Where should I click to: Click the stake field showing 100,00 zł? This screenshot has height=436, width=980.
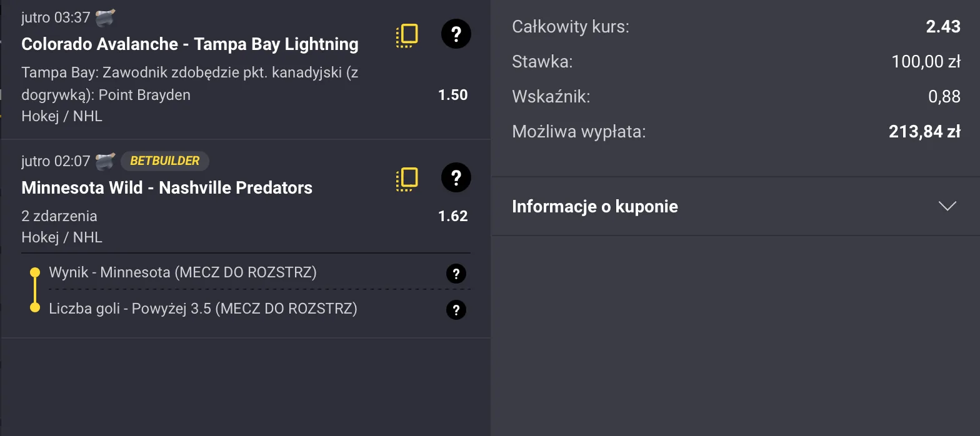[926, 61]
